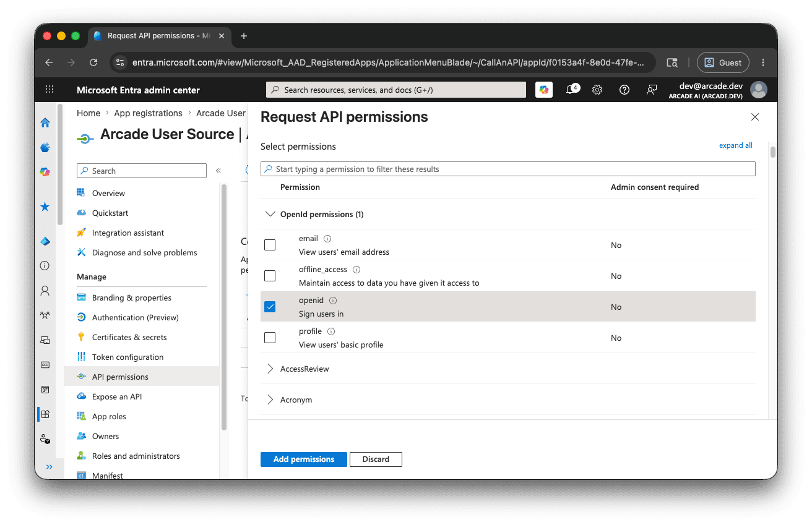Click browser back arrow
The image size is (812, 525).
point(49,62)
